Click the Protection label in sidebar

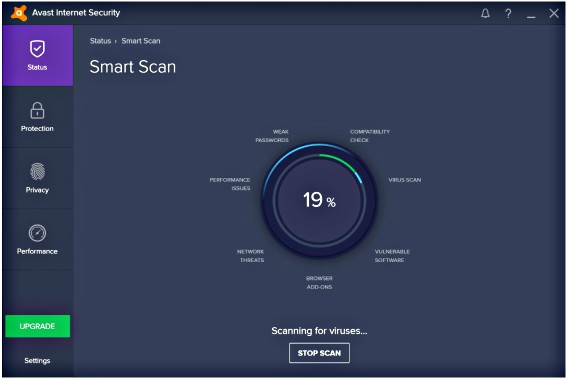coord(37,129)
